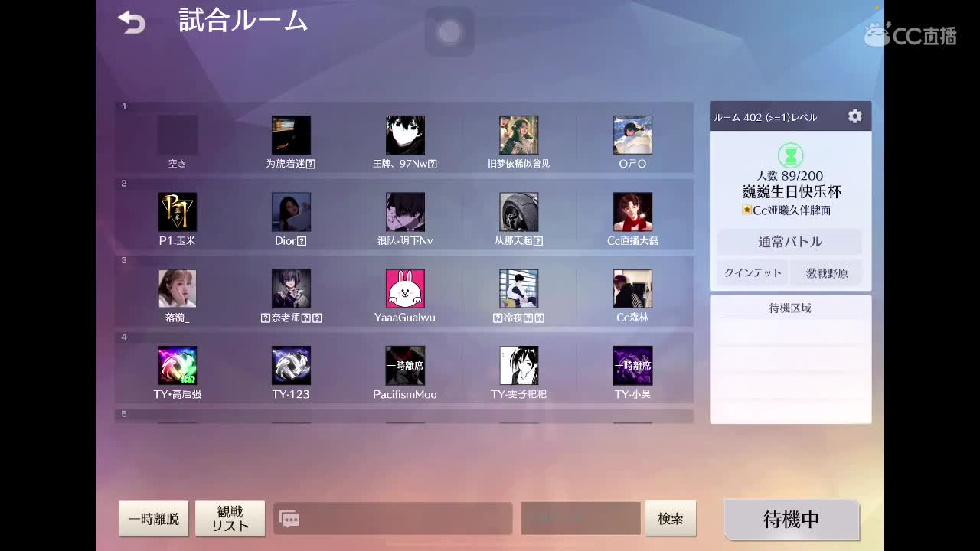Open the 観戦リスト spectator list
Image resolution: width=980 pixels, height=551 pixels.
(x=230, y=519)
